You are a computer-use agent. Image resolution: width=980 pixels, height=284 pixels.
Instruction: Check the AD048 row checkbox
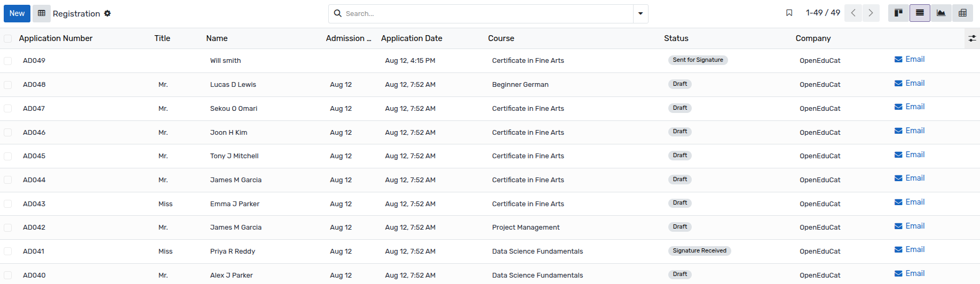pos(7,85)
